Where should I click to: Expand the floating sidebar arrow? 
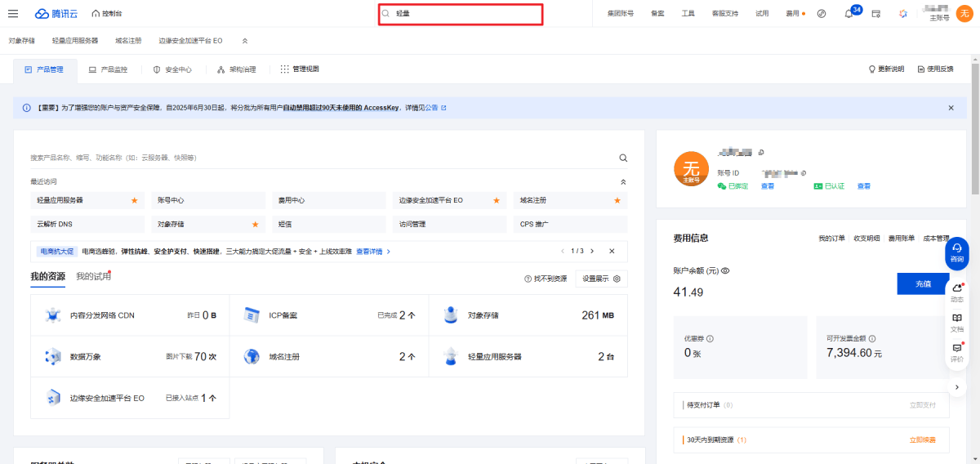[x=957, y=386]
